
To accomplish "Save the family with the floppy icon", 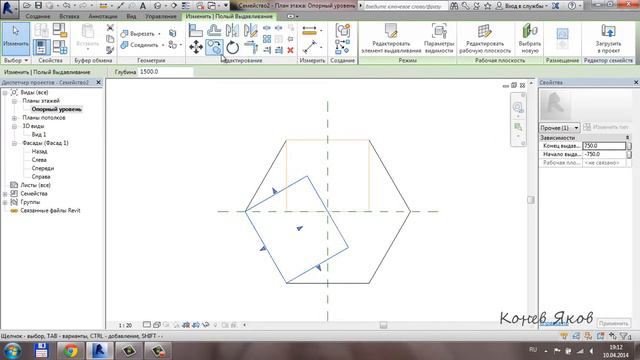I will pos(38,6).
